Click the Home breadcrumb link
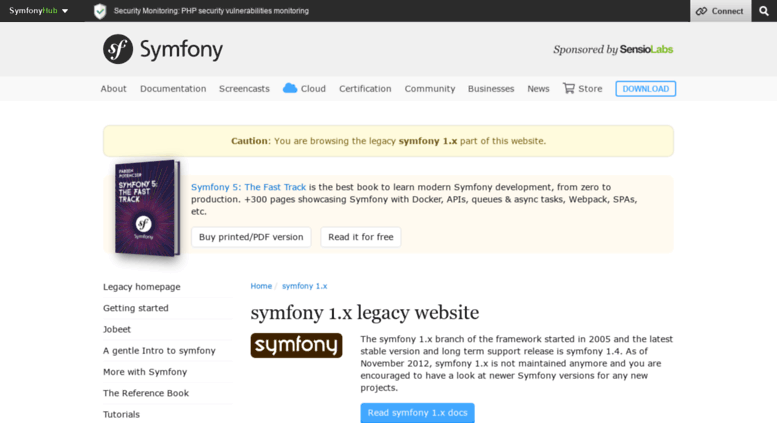 coord(261,286)
